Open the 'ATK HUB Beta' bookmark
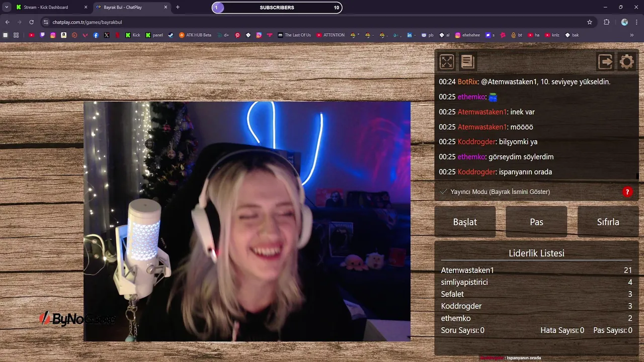 (195, 35)
